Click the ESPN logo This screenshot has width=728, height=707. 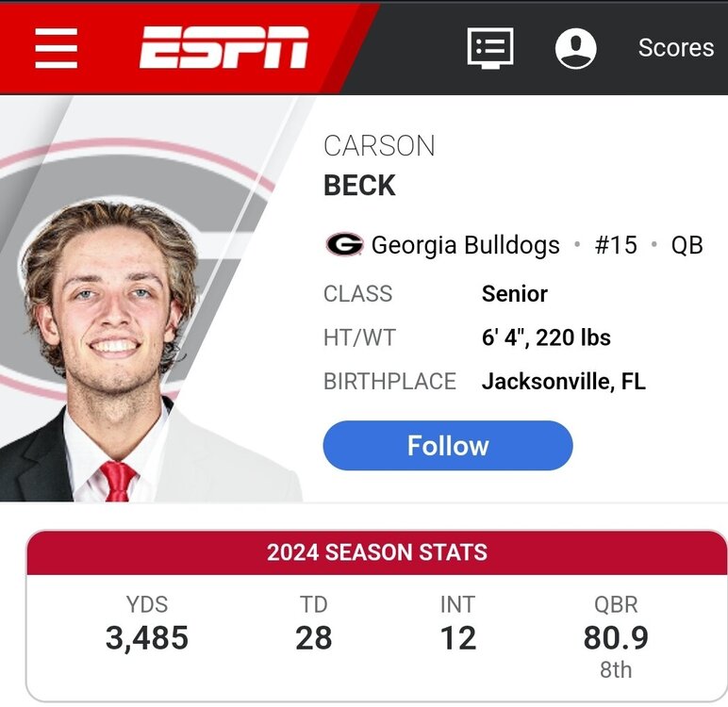coord(224,47)
